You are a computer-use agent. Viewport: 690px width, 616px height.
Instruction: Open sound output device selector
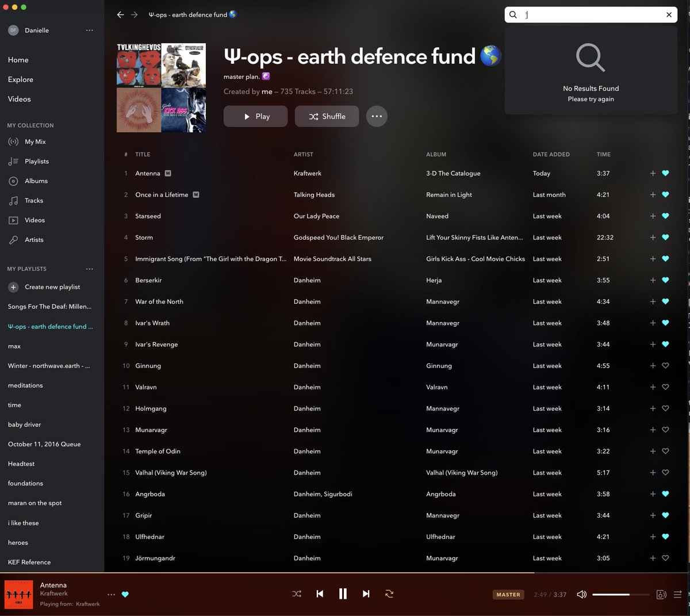click(662, 594)
